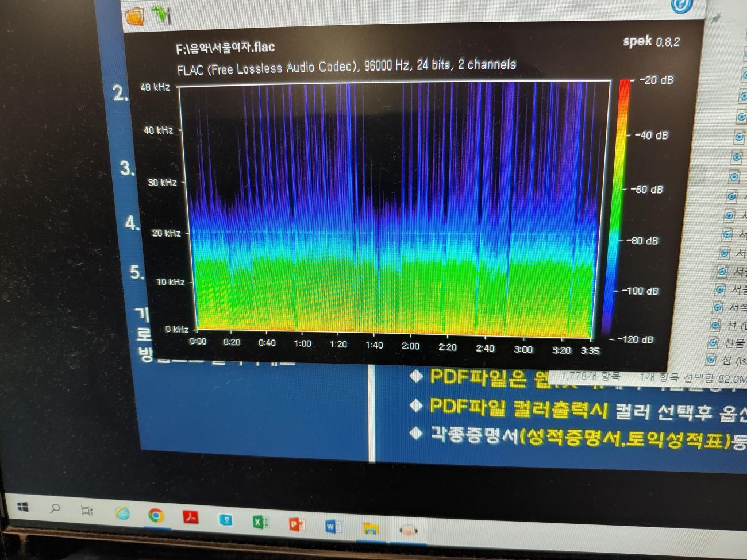This screenshot has height=560, width=747.
Task: Click the 3:35 end time label
Action: click(x=590, y=351)
